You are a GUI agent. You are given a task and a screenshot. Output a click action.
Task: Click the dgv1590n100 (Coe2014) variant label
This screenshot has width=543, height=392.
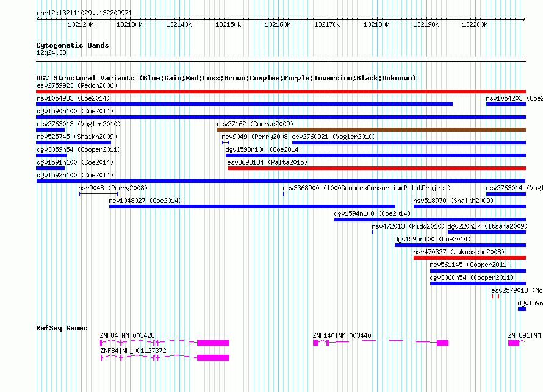[75, 111]
